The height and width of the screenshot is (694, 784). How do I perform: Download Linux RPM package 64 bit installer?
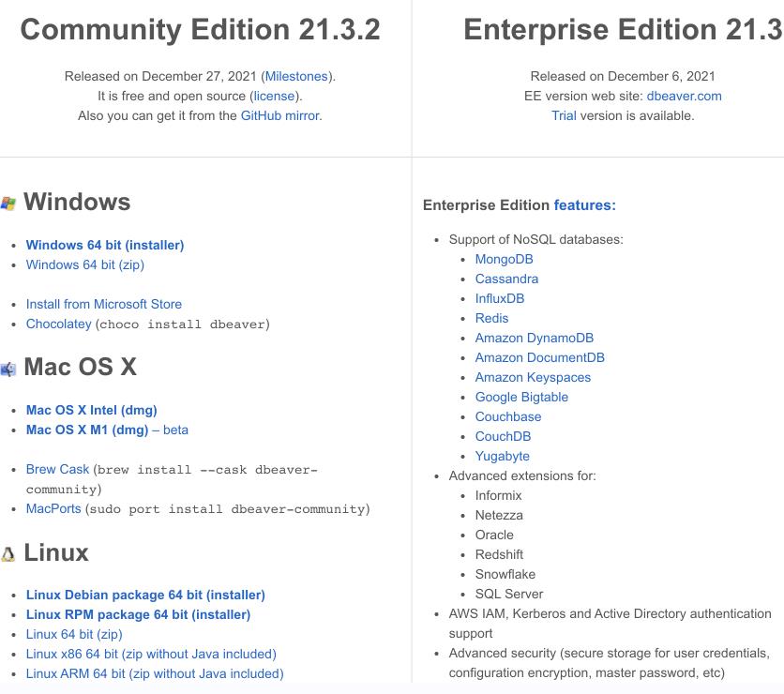[138, 614]
